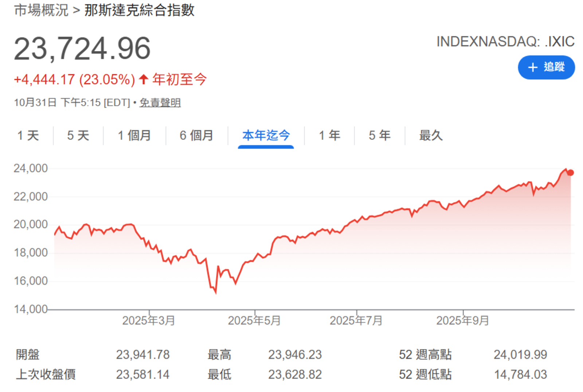Click the 20,000 axis label

pos(31,224)
